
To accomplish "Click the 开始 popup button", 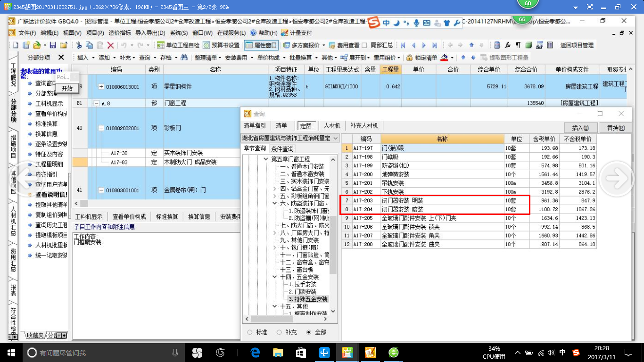I will coord(67,88).
